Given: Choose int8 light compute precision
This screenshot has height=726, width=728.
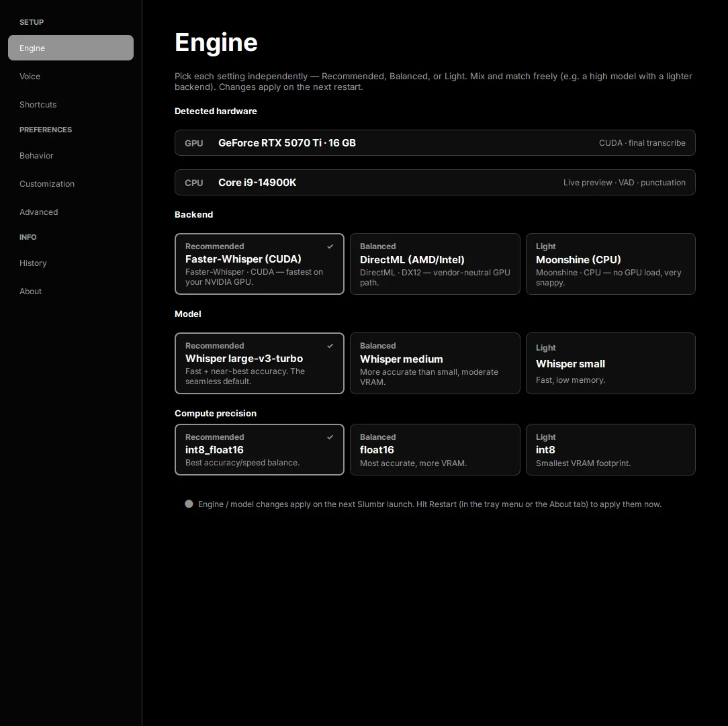Looking at the screenshot, I should tap(610, 449).
